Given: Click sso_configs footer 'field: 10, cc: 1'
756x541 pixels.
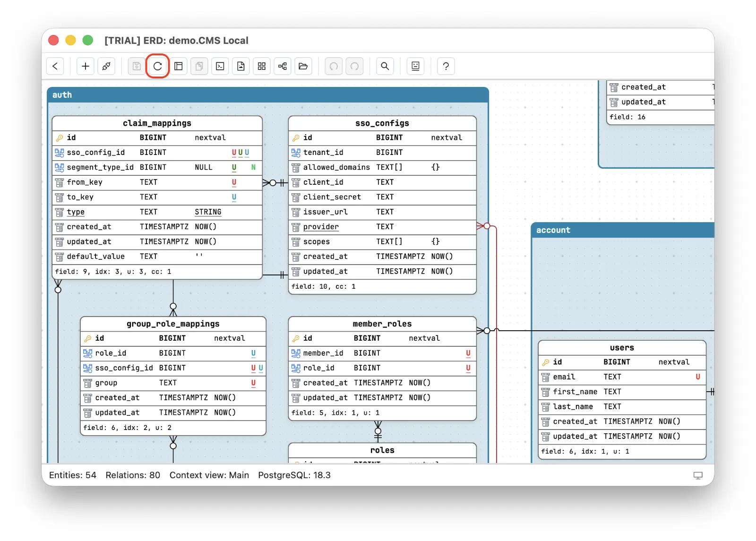Looking at the screenshot, I should [324, 286].
